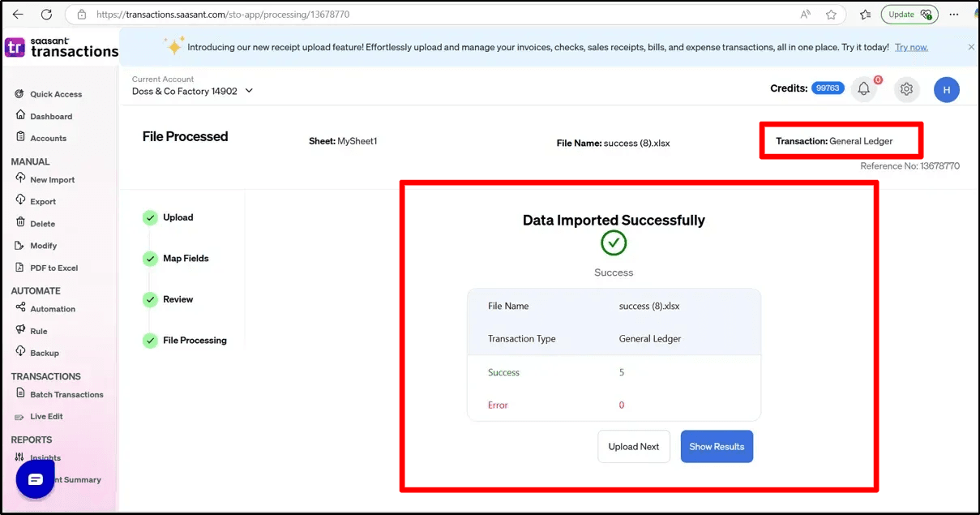
Task: Open the chat support bubble
Action: (34, 479)
